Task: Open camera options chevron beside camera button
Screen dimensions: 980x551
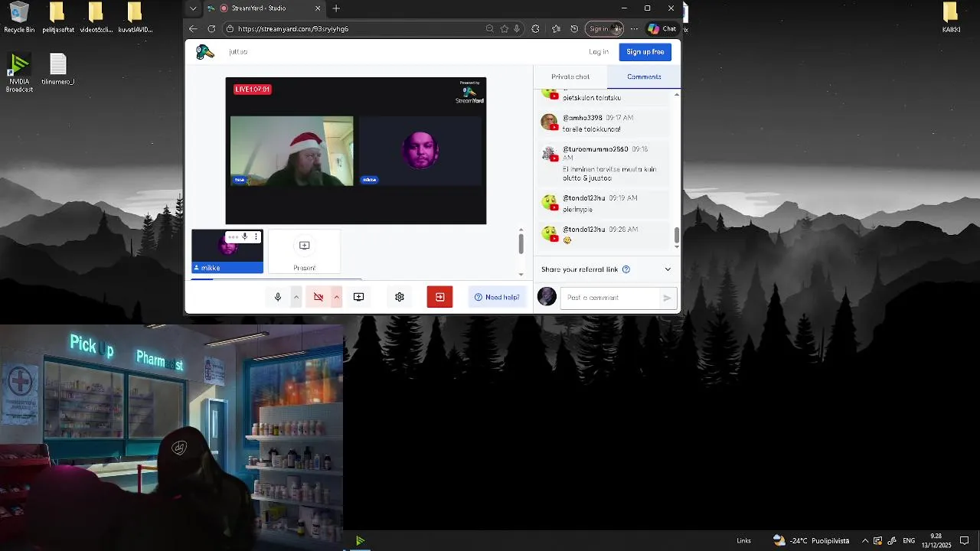Action: click(x=336, y=297)
